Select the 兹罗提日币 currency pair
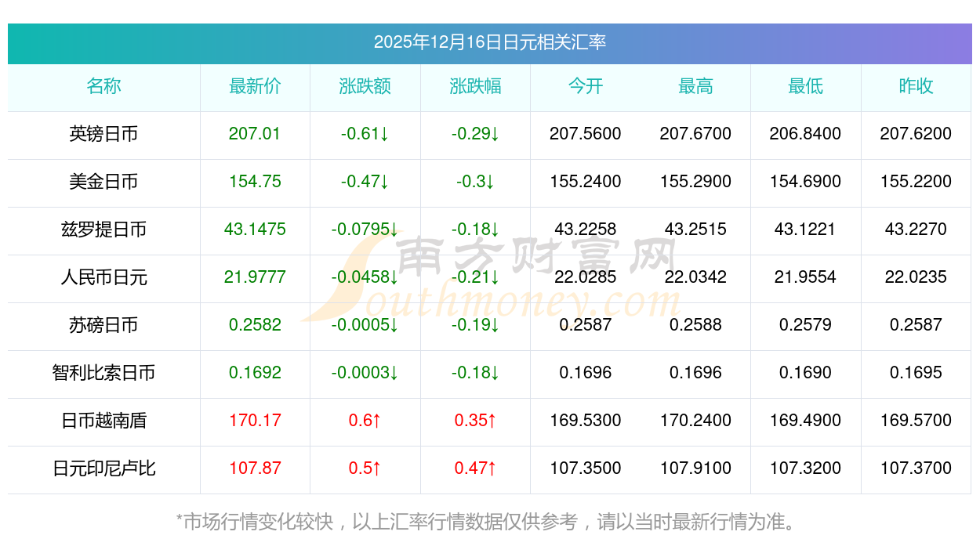980x546 pixels. click(103, 230)
